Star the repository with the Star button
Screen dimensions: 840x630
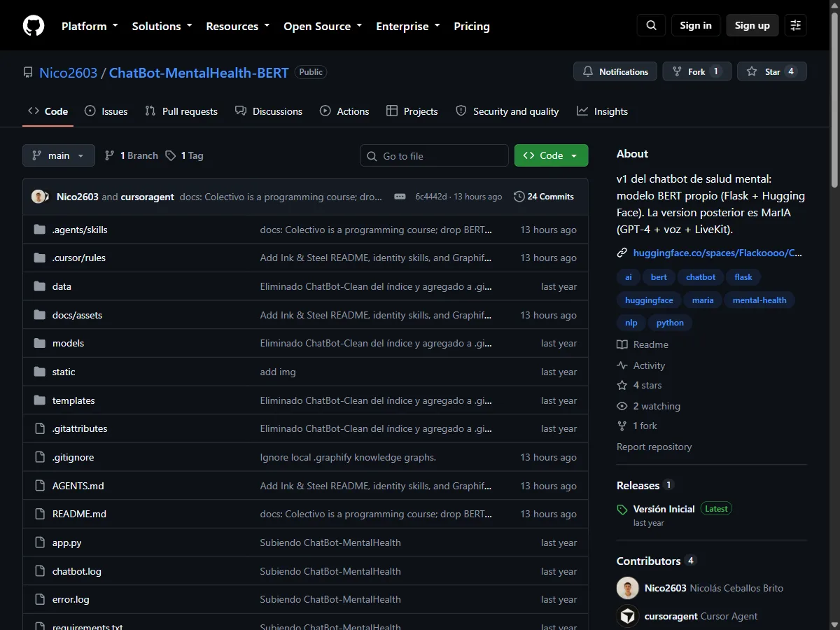coord(772,71)
